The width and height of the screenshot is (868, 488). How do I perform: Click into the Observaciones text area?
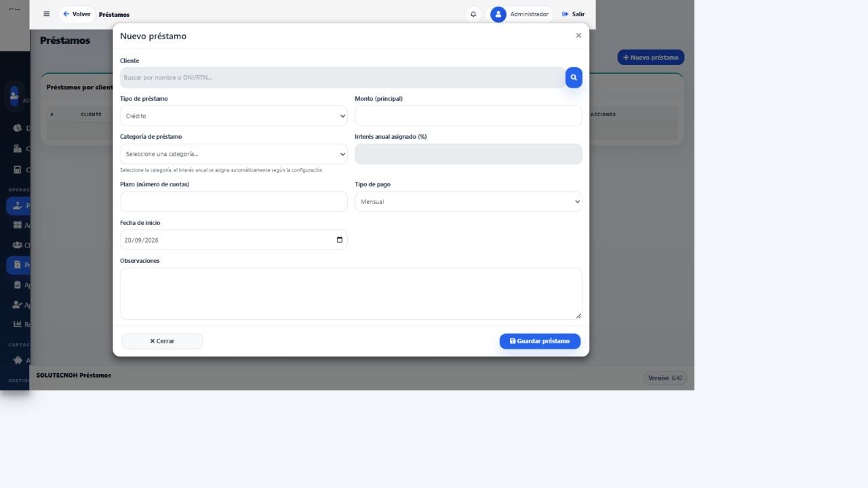coord(351,293)
